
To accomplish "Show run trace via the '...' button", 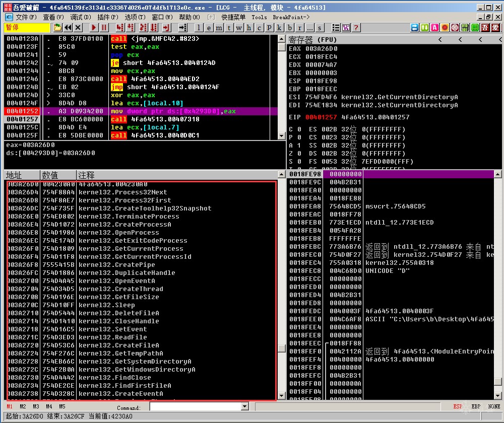I will pos(309,28).
